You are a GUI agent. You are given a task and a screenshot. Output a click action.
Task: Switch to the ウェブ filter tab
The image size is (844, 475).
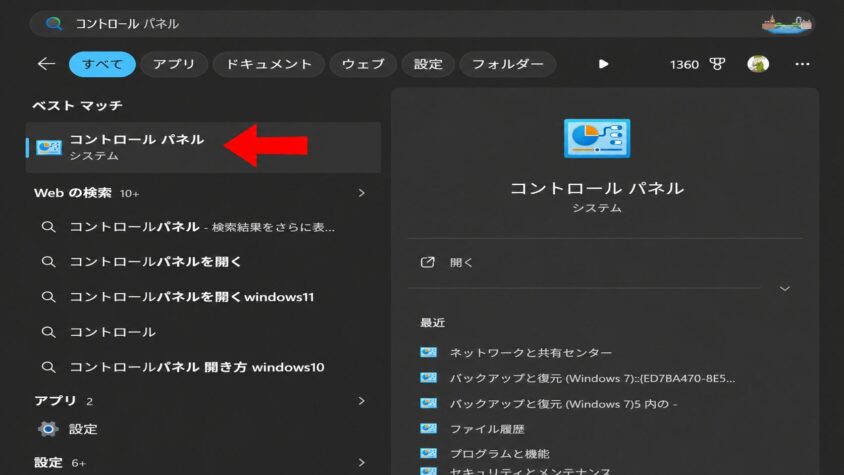coord(363,64)
